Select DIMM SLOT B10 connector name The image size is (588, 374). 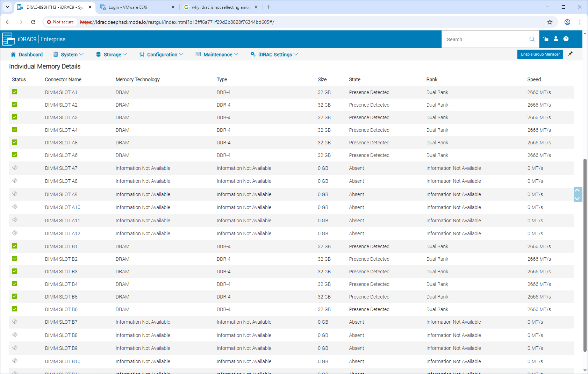coord(63,361)
